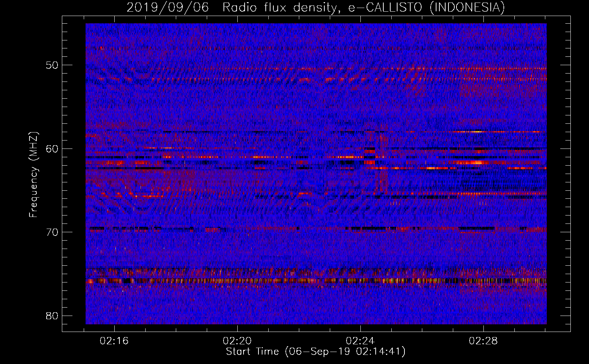Screen dimensions: 589x364
Task: Click the 02:24 time tick label
Action: coord(360,341)
